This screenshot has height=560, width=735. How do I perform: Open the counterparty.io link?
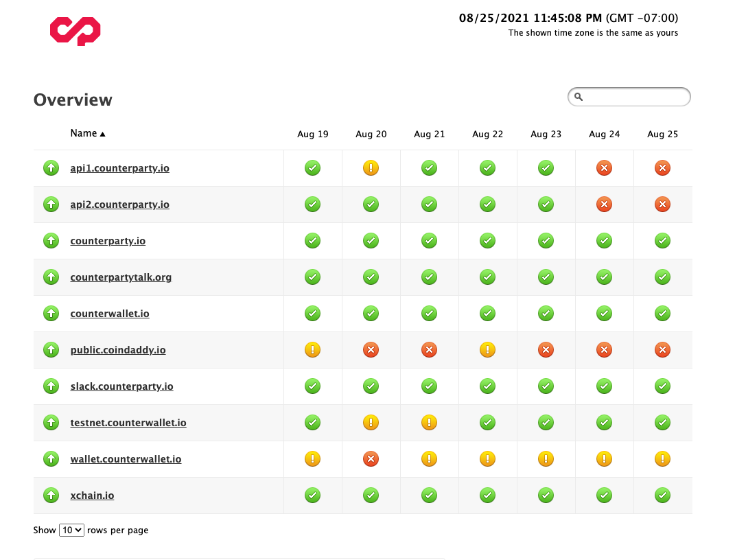coord(108,241)
